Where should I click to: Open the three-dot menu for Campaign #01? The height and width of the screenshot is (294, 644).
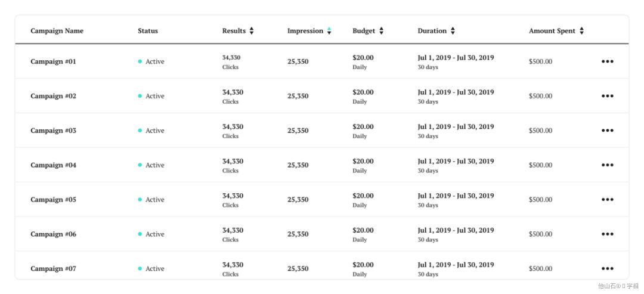tap(608, 61)
